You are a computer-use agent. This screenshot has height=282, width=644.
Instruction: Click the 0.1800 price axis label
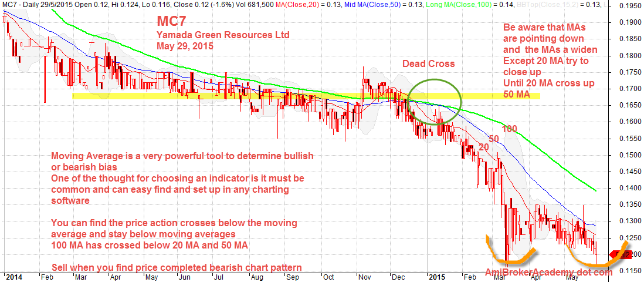631,56
